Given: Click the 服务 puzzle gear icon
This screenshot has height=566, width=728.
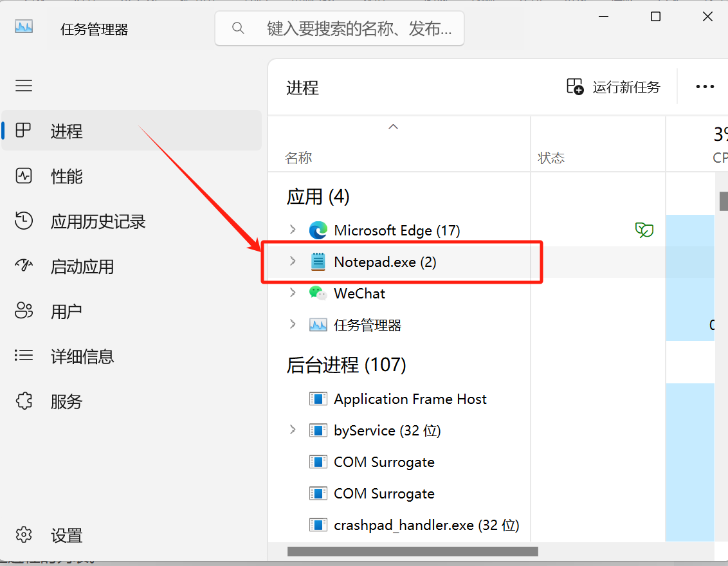Looking at the screenshot, I should point(24,401).
